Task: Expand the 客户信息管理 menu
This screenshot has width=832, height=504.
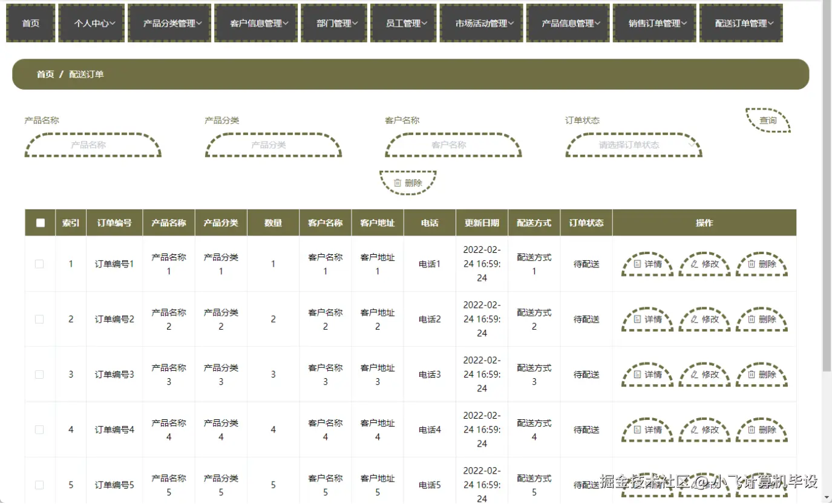Action: 256,23
